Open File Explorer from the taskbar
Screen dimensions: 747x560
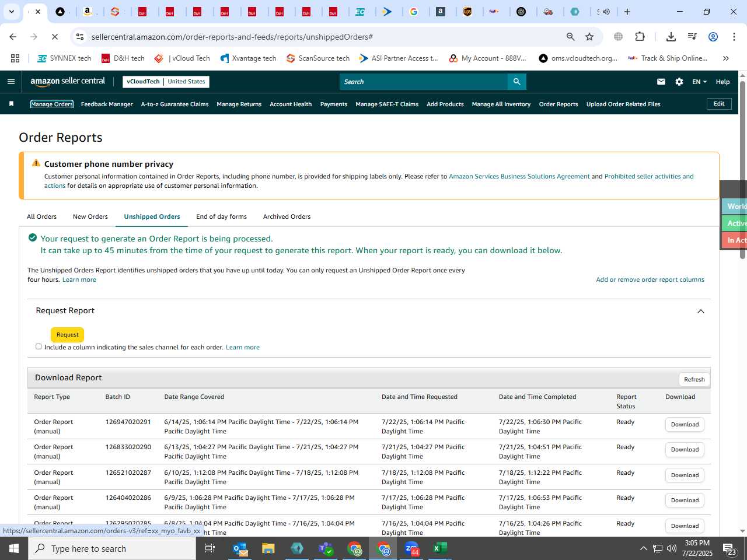click(268, 548)
